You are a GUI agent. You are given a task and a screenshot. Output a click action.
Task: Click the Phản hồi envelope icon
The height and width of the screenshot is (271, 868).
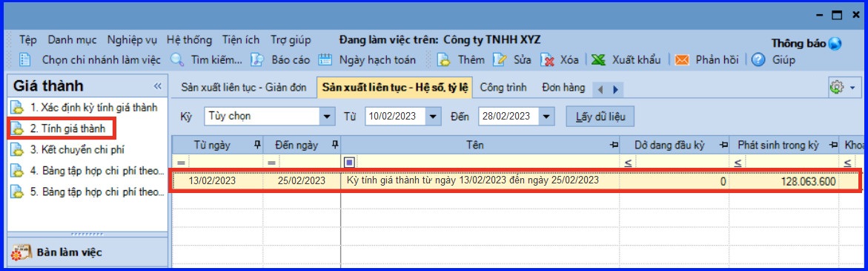tap(681, 59)
